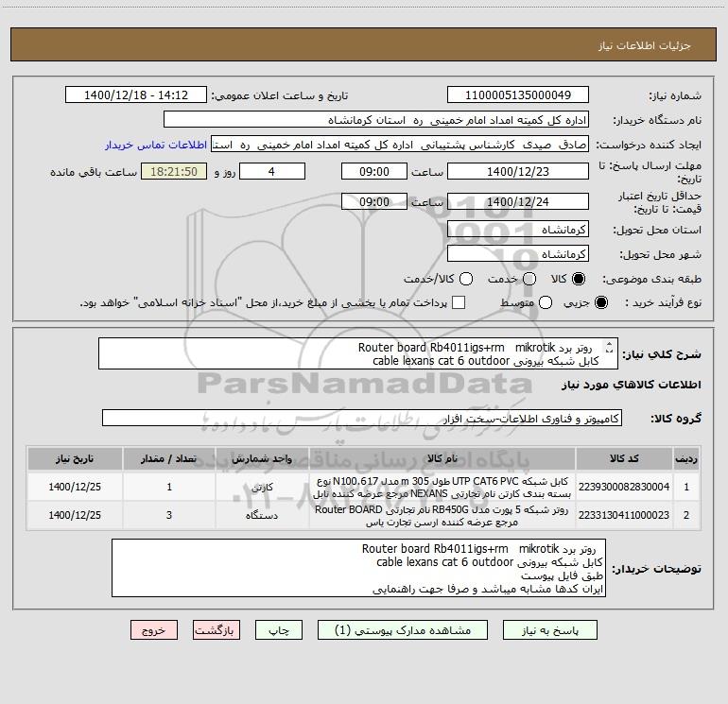Screen dimensions: 728x704
Task: Toggle the اسناد خزانه اسلامی payment checkbox
Action: coord(459,302)
